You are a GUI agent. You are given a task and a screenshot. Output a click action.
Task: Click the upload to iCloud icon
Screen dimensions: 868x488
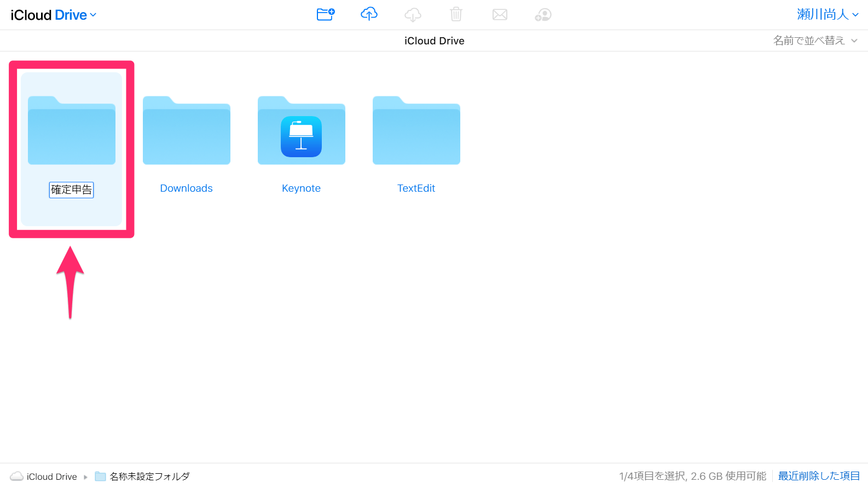click(x=369, y=14)
